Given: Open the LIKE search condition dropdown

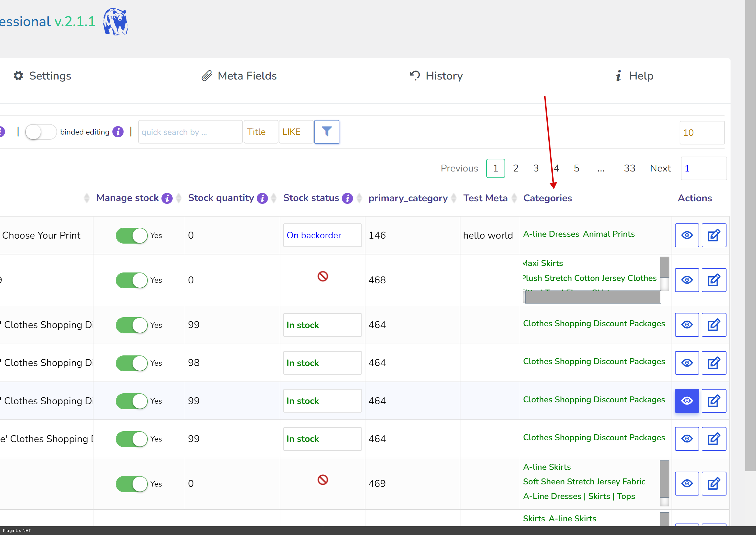Looking at the screenshot, I should (x=295, y=132).
